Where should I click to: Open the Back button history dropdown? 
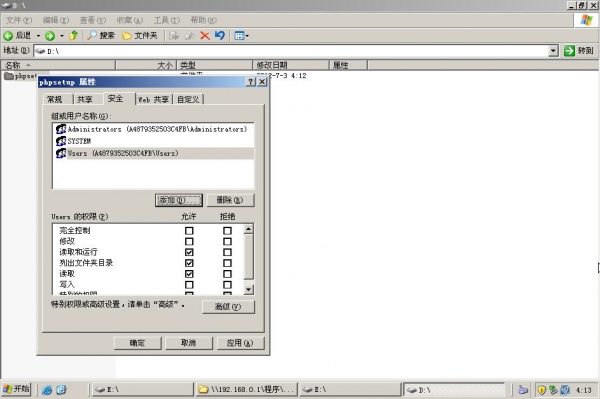(x=38, y=36)
